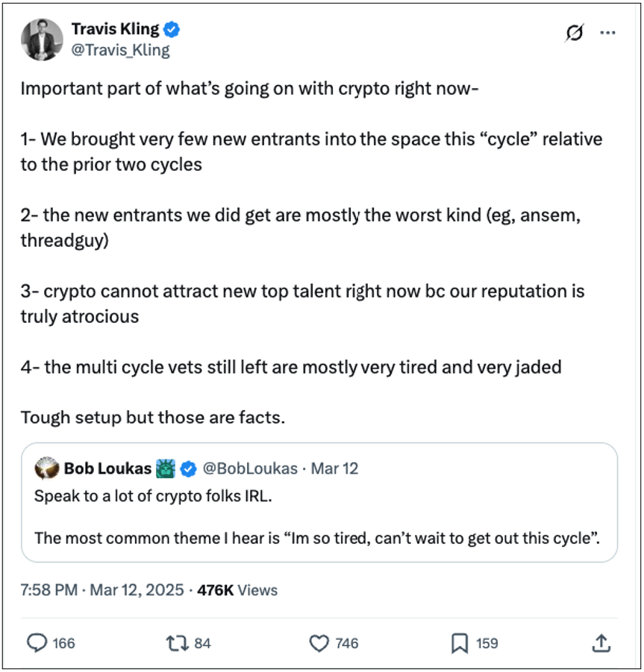The width and height of the screenshot is (644, 672).
Task: Bookmark this tweet
Action: (460, 643)
